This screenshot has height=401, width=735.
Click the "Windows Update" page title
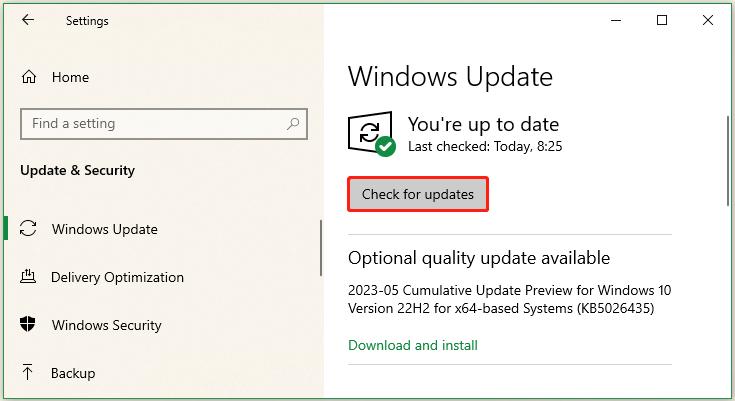click(450, 76)
